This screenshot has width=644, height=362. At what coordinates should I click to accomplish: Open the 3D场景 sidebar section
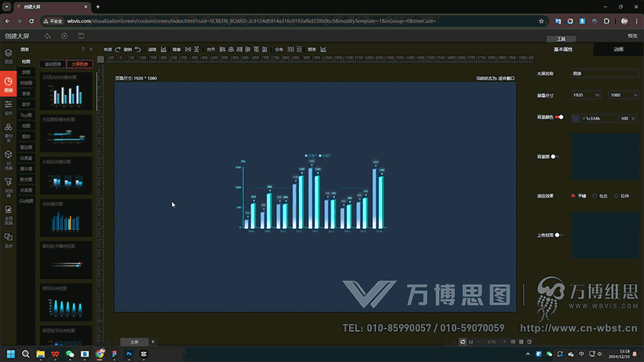(8, 160)
